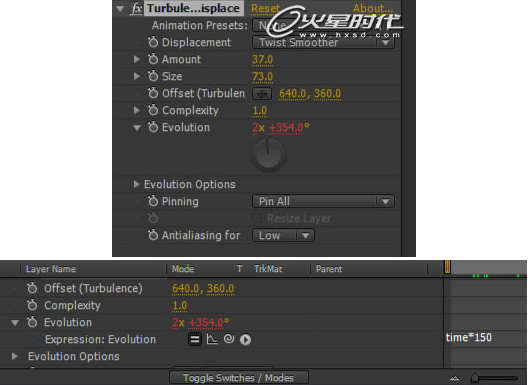Viewport: 528px width, 385px height.
Task: Click Reset for the Turbulent Displace effect
Action: [x=265, y=8]
